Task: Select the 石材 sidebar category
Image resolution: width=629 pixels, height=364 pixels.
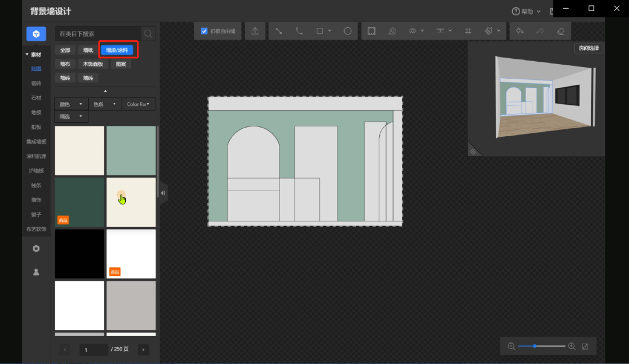Action: pos(36,98)
